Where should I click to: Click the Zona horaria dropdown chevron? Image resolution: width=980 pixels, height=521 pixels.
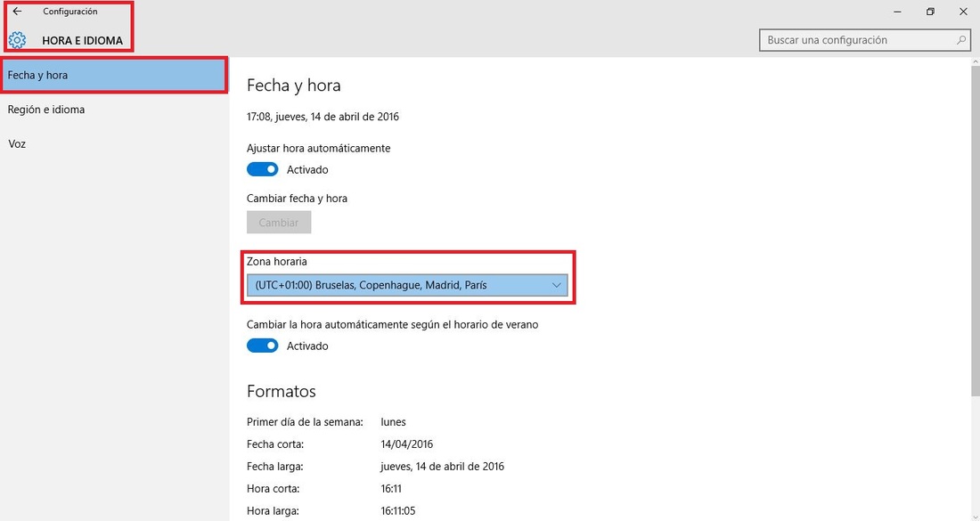[x=556, y=286]
